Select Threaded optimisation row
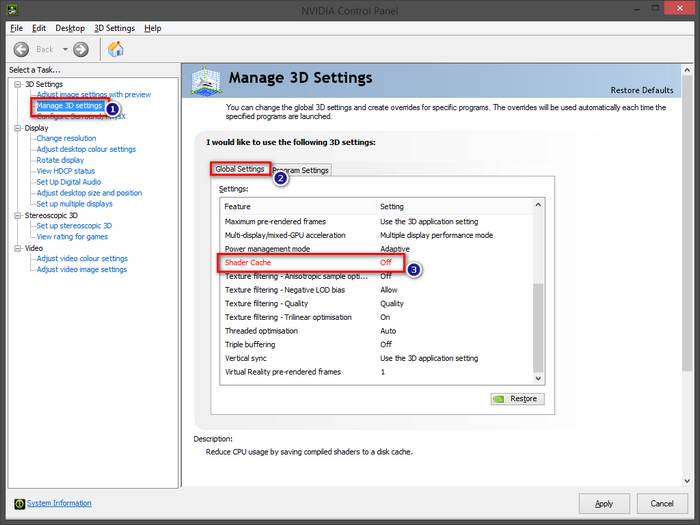 pyautogui.click(x=376, y=331)
